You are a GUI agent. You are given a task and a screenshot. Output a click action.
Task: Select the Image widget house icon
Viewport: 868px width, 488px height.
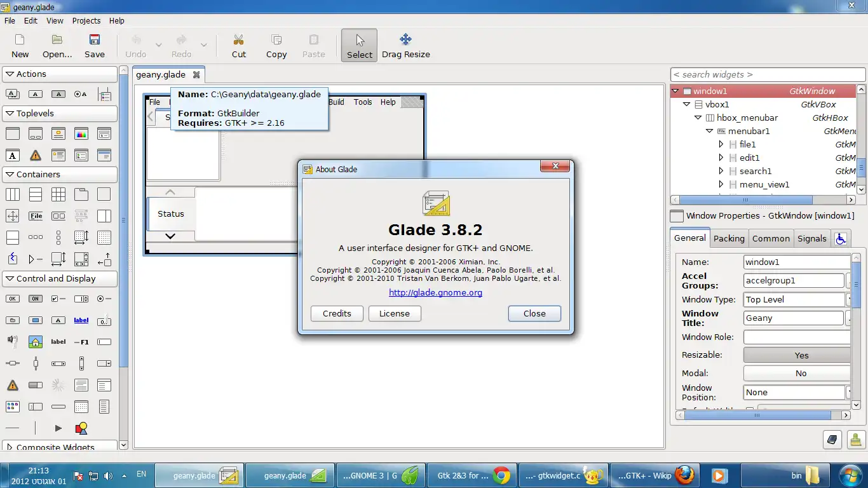coord(36,342)
